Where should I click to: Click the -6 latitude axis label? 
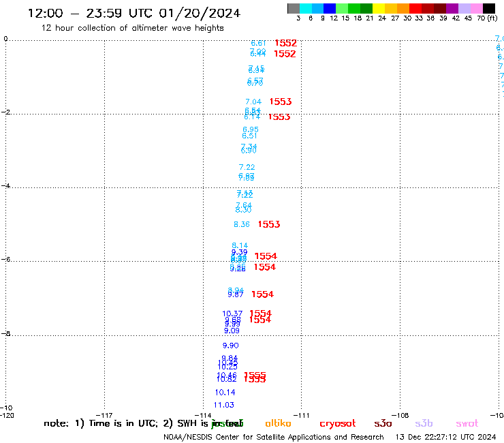(5, 259)
